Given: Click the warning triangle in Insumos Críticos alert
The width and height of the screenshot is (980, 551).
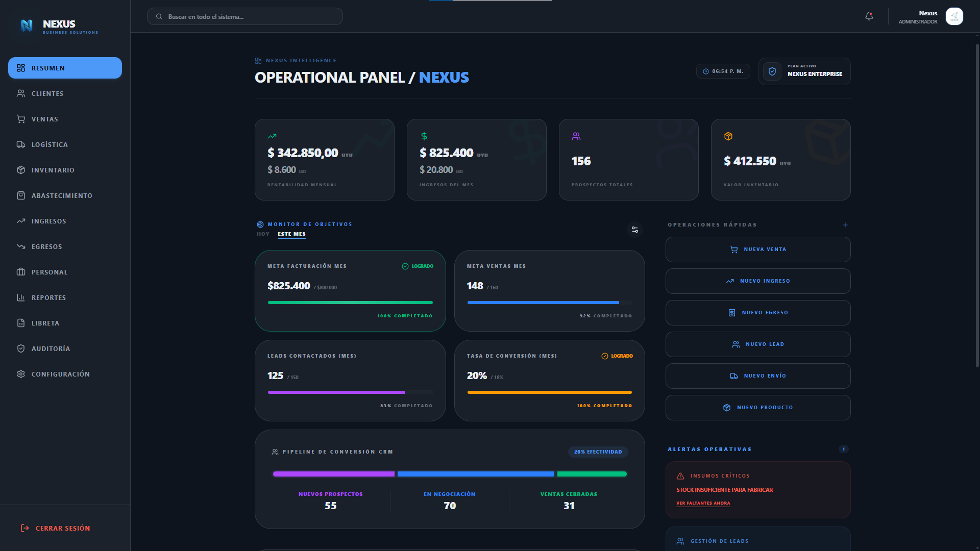Looking at the screenshot, I should 680,476.
